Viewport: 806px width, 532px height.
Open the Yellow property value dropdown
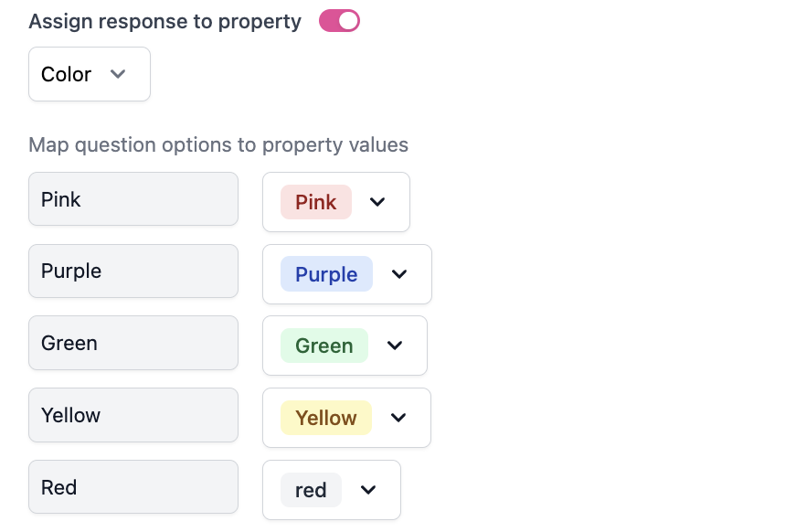(346, 418)
